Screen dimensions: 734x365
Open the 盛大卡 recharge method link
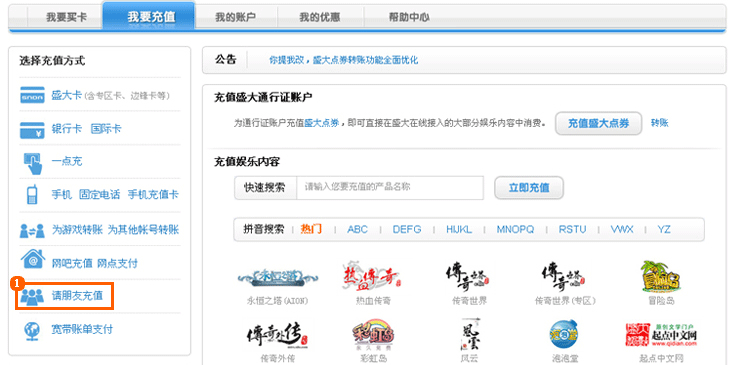point(65,95)
